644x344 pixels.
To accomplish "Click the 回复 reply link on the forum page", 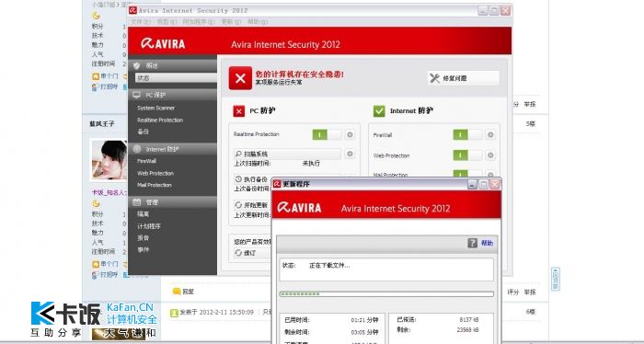I will pyautogui.click(x=188, y=292).
